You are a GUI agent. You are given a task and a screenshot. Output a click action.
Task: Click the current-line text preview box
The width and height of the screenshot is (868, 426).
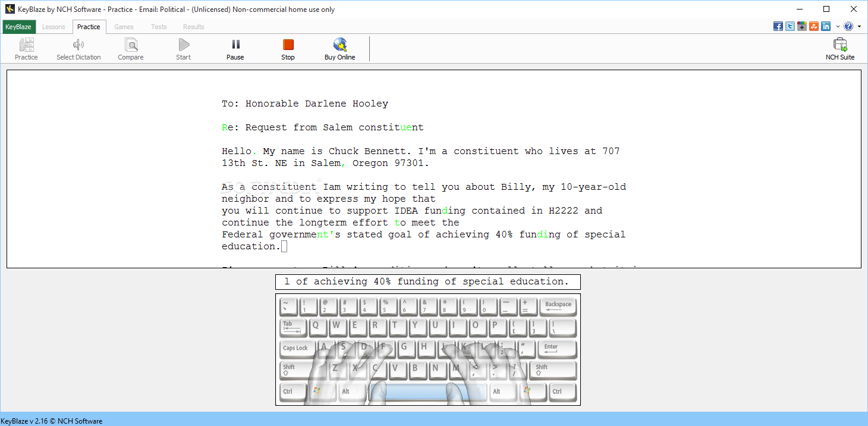pyautogui.click(x=428, y=281)
